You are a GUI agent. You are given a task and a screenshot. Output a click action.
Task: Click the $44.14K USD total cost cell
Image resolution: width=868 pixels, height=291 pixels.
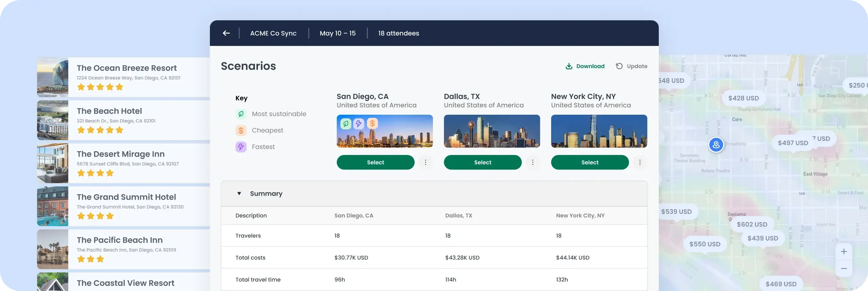572,258
